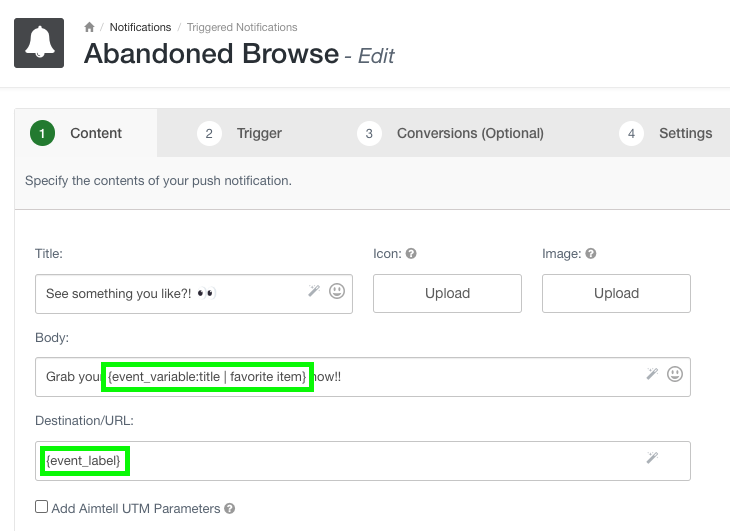Click the bell notification logo icon
Image resolution: width=730 pixels, height=531 pixels.
click(40, 43)
